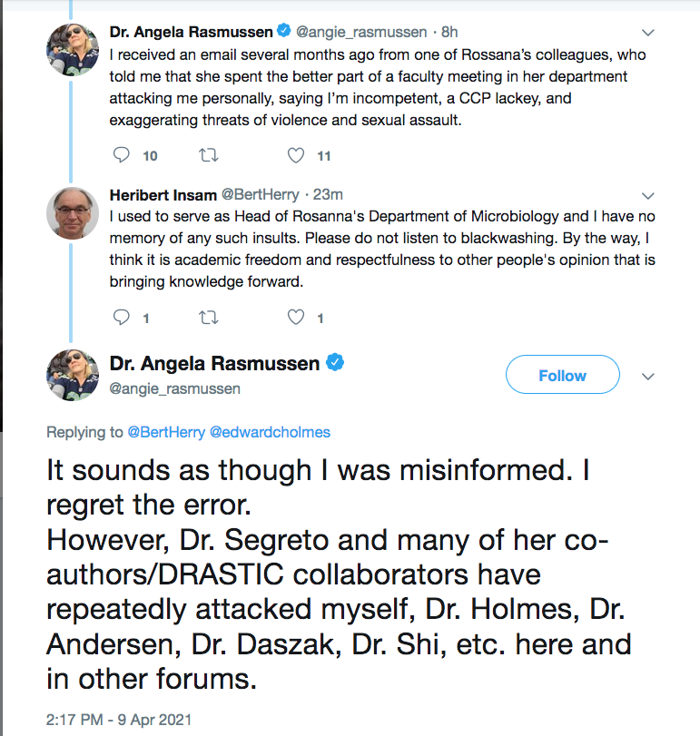Follow Dr. Angela Rasmussen

pyautogui.click(x=562, y=376)
